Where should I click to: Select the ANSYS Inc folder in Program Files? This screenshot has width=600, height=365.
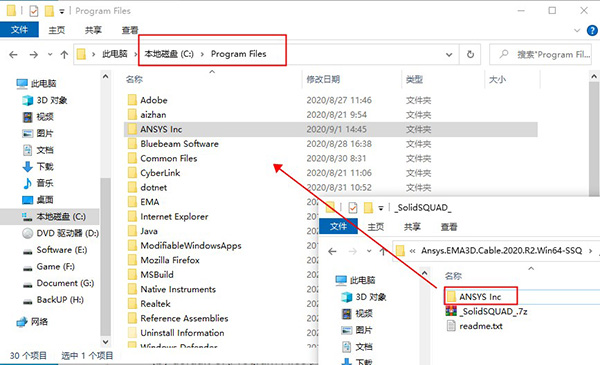click(x=331, y=129)
